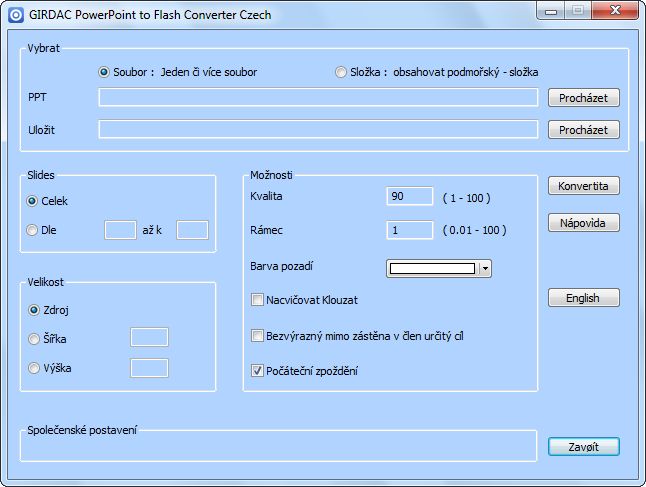
Task: Focus the PPT file path field
Action: click(x=318, y=97)
